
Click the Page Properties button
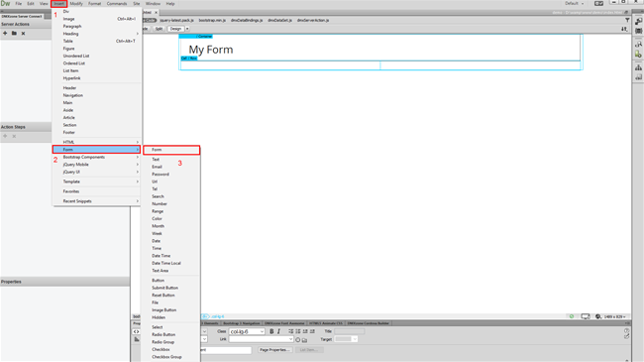[274, 350]
